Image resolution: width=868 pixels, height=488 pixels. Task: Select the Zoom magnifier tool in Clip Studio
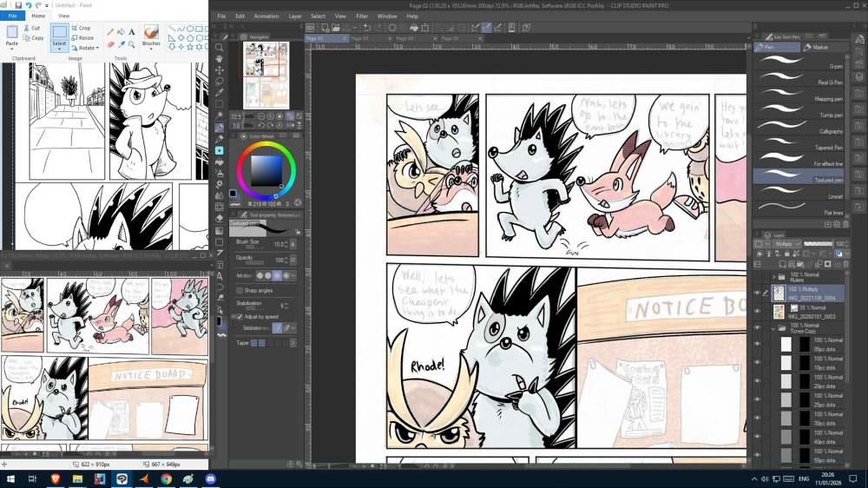pos(220,48)
